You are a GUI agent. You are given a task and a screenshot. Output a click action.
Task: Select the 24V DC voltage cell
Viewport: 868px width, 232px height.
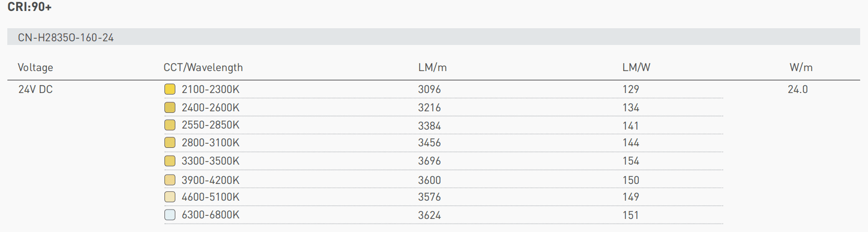point(35,89)
